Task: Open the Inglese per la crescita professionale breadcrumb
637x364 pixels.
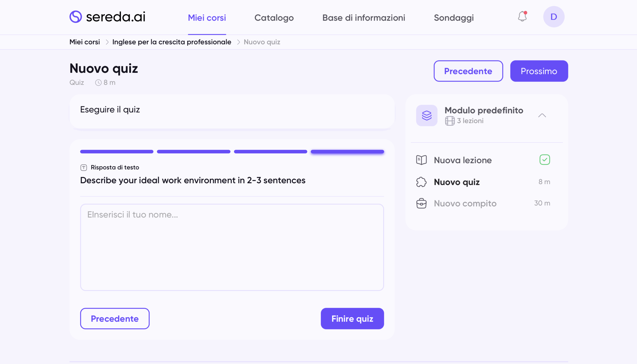Action: click(171, 42)
